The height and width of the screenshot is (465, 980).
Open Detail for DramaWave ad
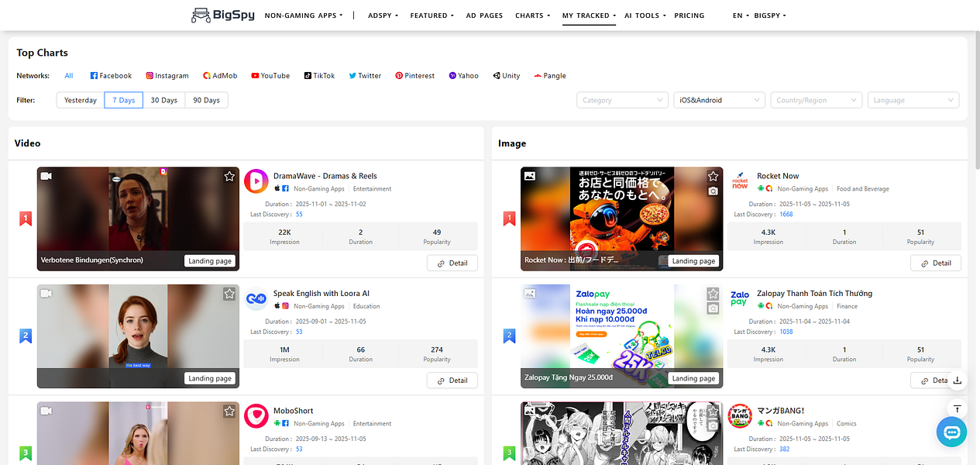tap(452, 263)
